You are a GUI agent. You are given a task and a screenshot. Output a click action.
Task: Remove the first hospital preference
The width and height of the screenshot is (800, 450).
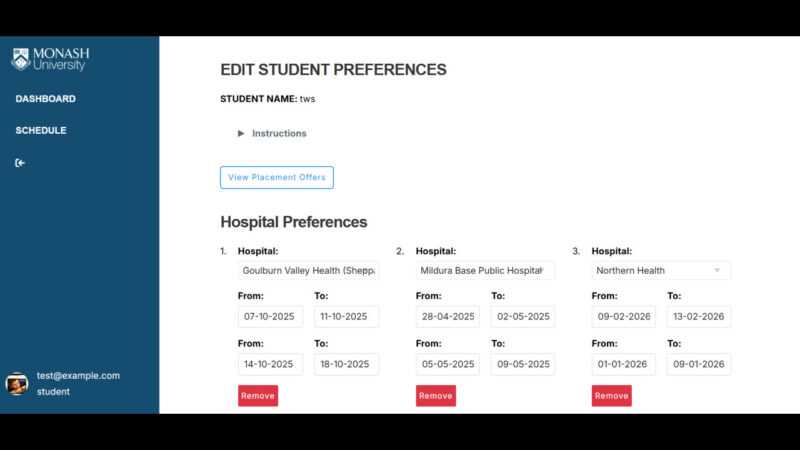(x=258, y=396)
